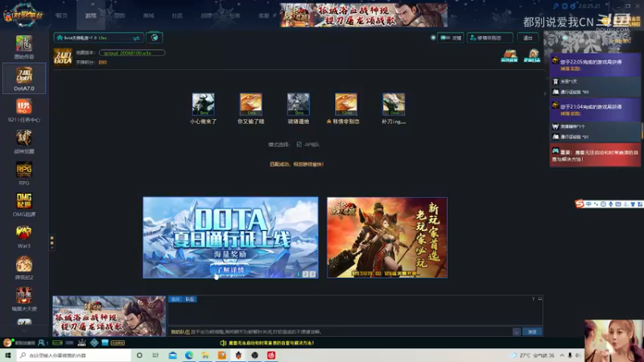This screenshot has height=362, width=644.
Task: Click the user avatar in bottom-left status bar
Action: pyautogui.click(x=7, y=343)
